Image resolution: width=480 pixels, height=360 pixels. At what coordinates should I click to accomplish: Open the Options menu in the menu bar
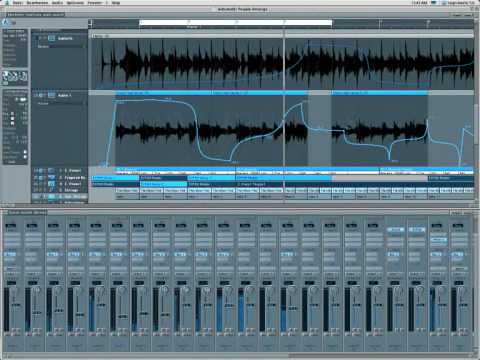tap(75, 3)
